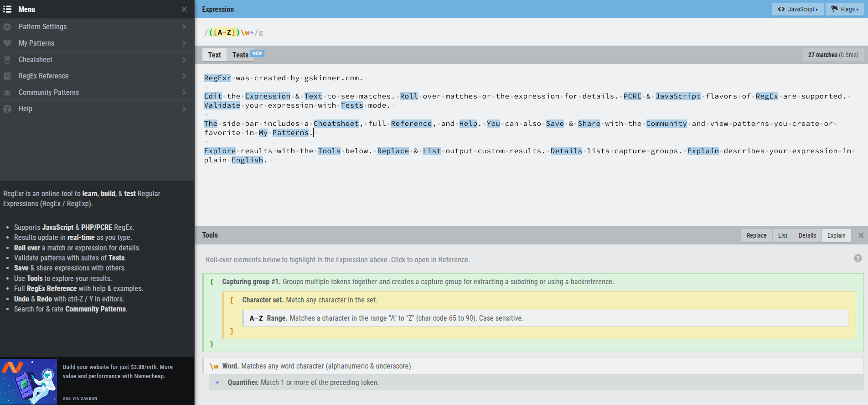Image resolution: width=868 pixels, height=405 pixels.
Task: Open the Flags dropdown
Action: point(845,9)
